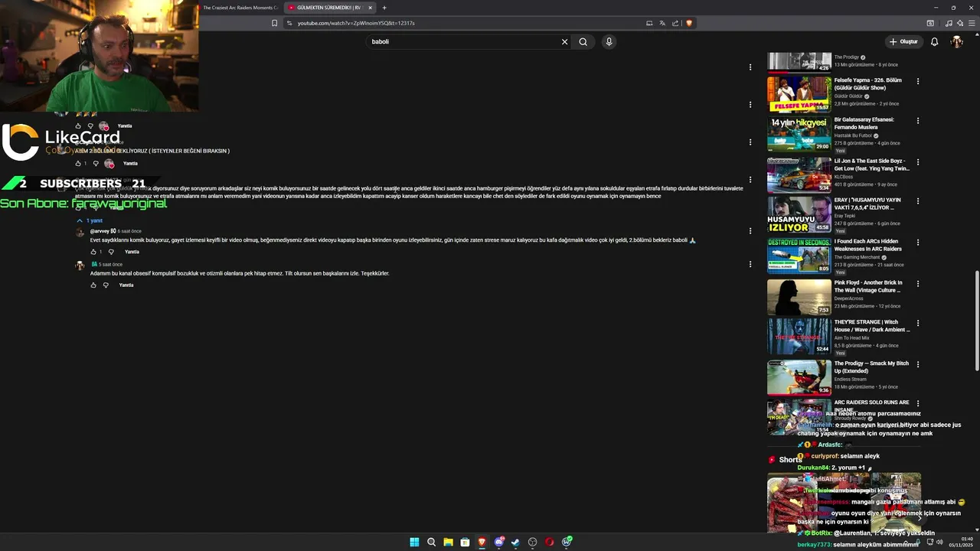Image resolution: width=980 pixels, height=551 pixels.
Task: Like the @arvvey reply comment
Action: coord(94,252)
